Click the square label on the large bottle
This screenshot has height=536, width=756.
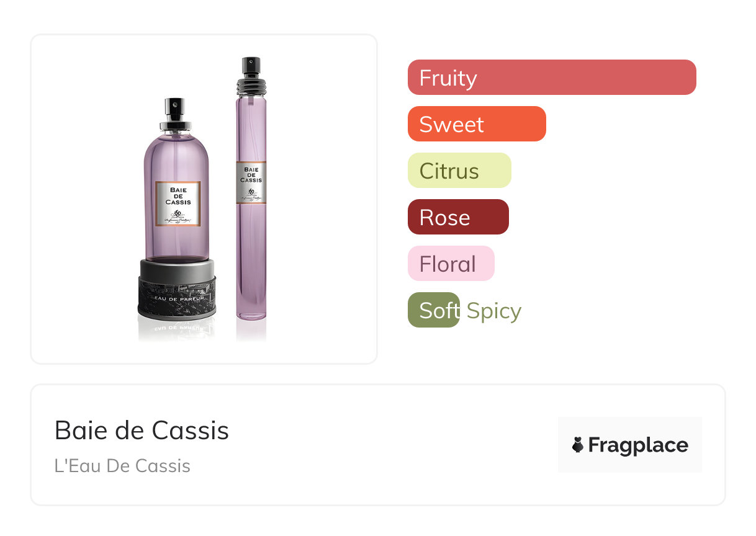pyautogui.click(x=178, y=203)
